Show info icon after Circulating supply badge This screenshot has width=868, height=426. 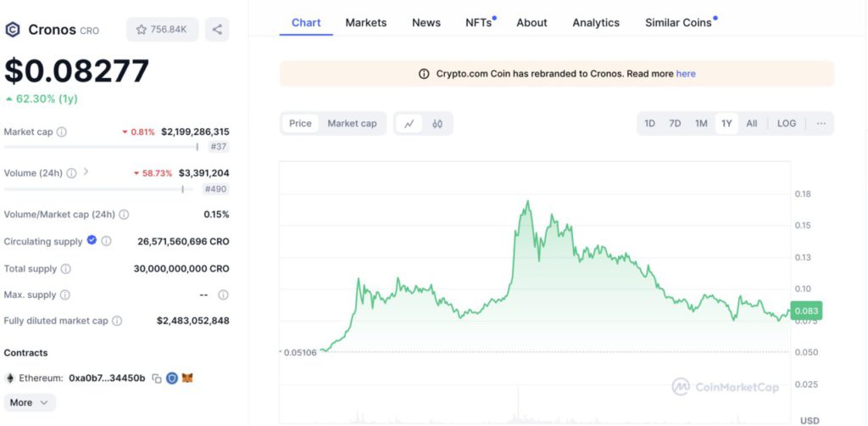pyautogui.click(x=106, y=241)
